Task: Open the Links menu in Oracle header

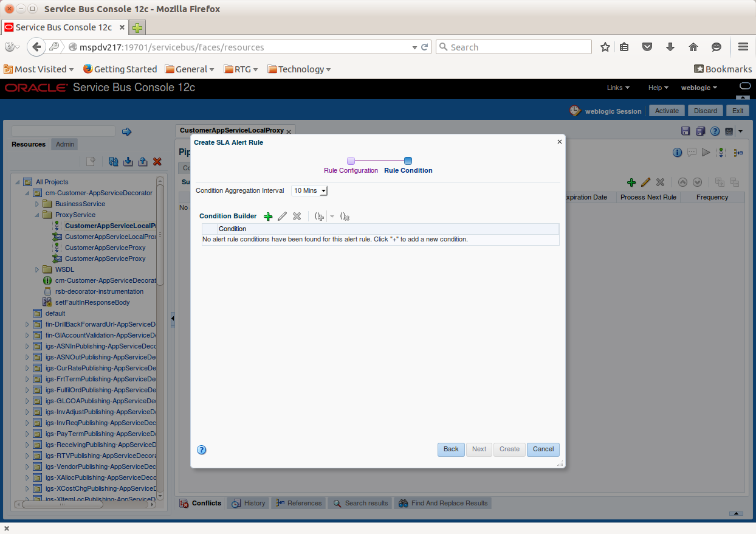Action: [618, 88]
